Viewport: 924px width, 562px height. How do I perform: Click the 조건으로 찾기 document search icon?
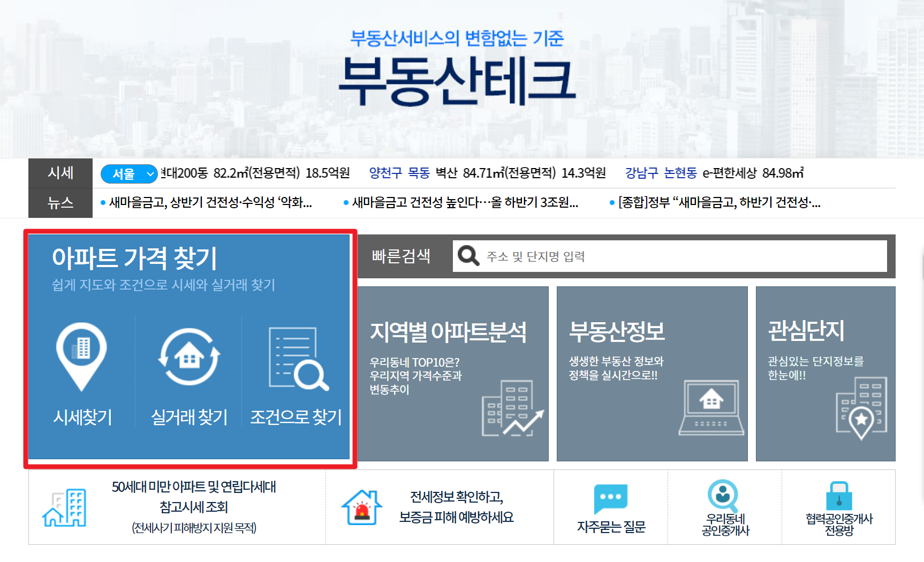pyautogui.click(x=299, y=359)
